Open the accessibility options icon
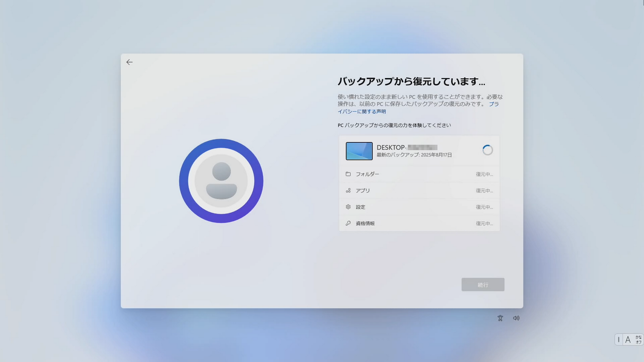Screen dimensions: 644x362 [500, 318]
